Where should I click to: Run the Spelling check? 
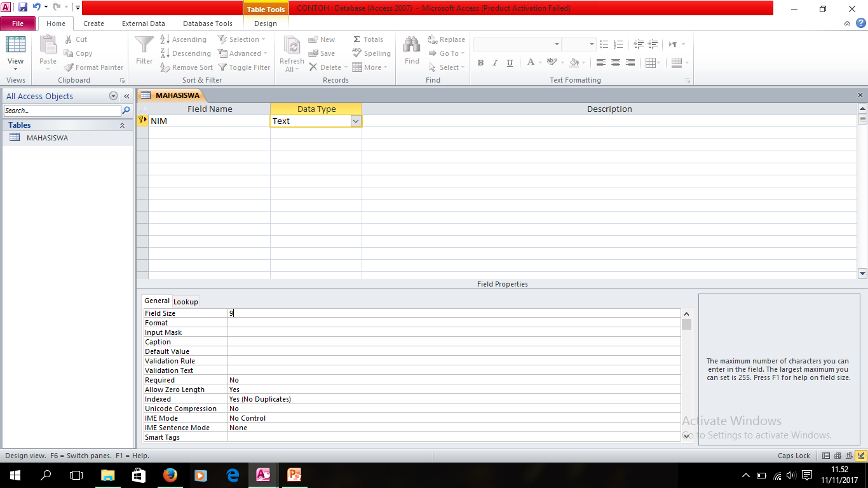[x=372, y=53]
